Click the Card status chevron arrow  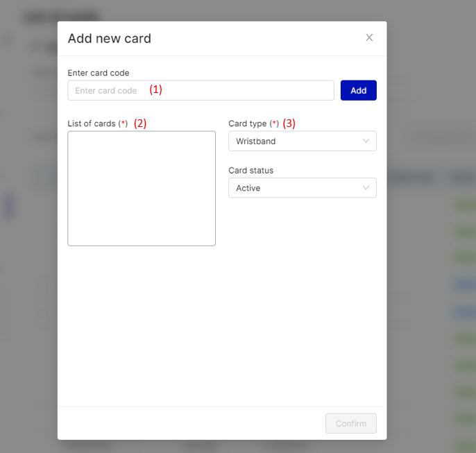coord(366,188)
